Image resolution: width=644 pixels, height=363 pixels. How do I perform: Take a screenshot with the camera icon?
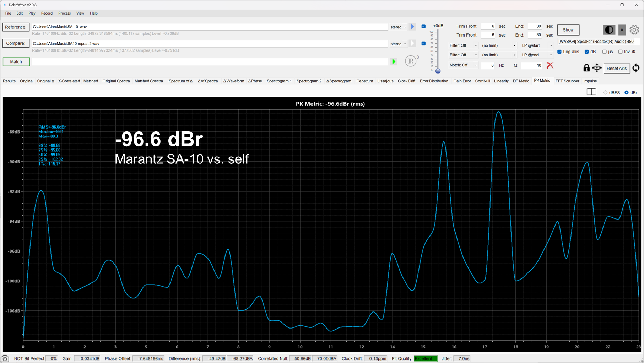5,359
